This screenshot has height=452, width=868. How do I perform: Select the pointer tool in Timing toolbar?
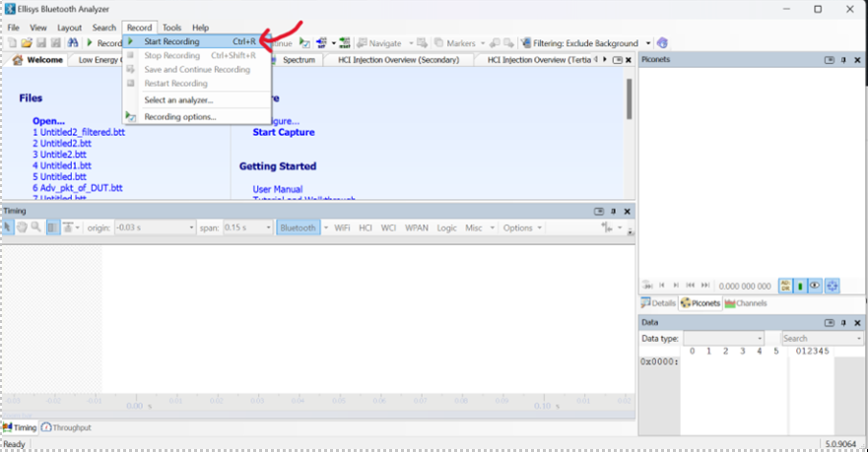[x=8, y=227]
